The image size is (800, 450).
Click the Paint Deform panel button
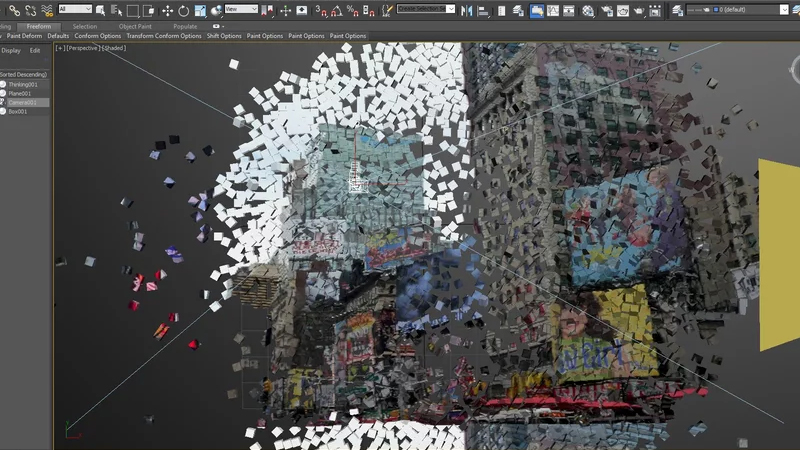click(24, 36)
